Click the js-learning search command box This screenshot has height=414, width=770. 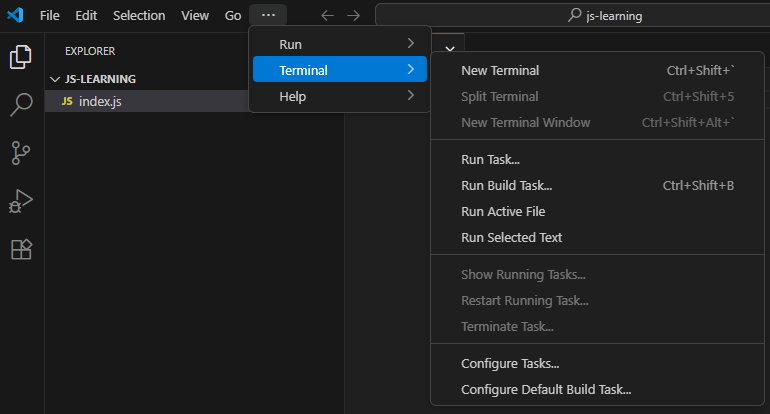pos(572,16)
